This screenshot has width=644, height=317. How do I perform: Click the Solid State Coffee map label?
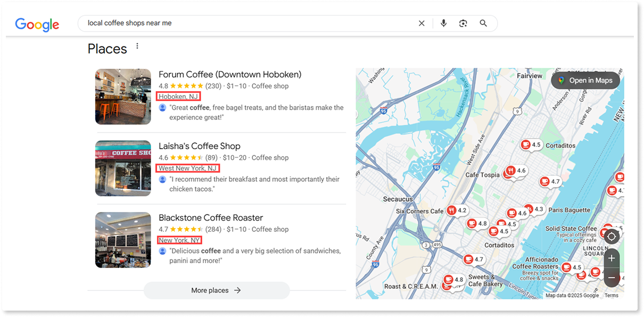click(x=571, y=229)
